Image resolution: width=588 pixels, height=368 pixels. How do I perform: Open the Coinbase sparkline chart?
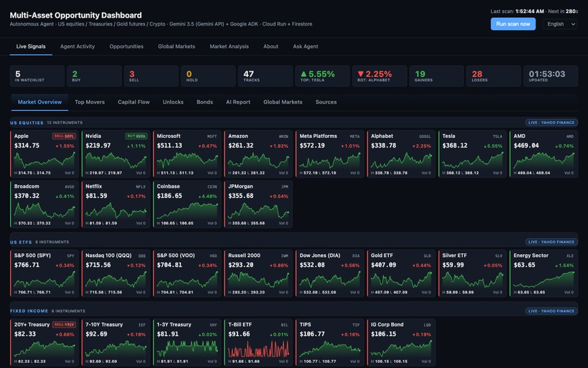(x=187, y=211)
